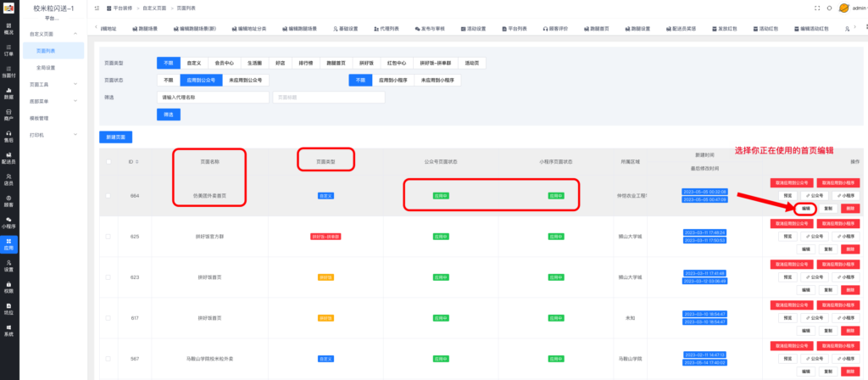Open the 平台列表 tab
Viewport: 868px width, 380px height.
pos(515,29)
